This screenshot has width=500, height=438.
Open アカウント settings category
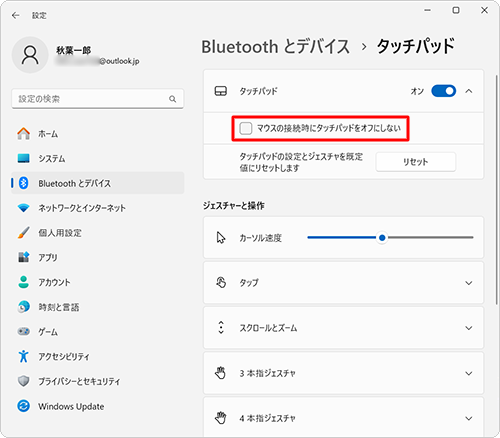click(x=98, y=282)
